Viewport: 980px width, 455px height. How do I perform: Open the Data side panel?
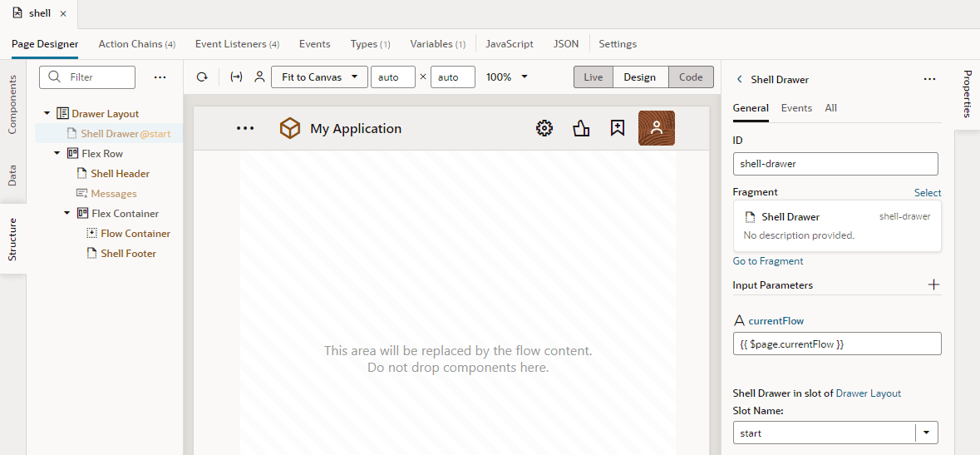click(x=12, y=176)
